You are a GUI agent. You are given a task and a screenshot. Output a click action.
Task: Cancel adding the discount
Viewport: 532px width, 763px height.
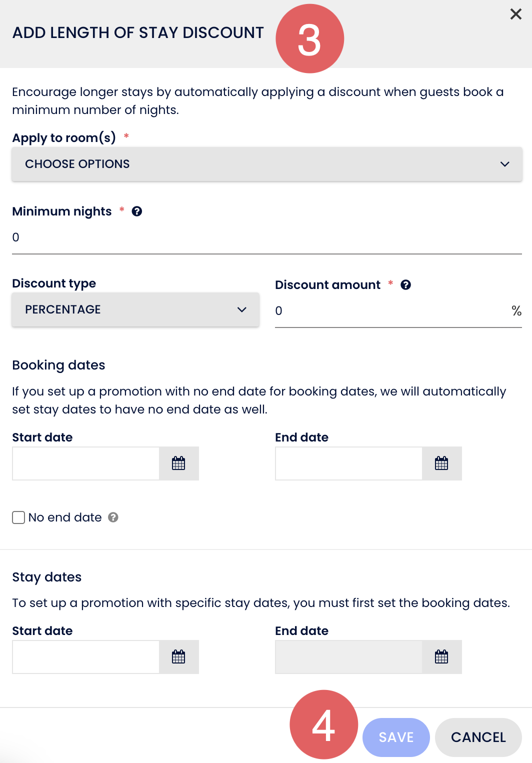click(478, 737)
